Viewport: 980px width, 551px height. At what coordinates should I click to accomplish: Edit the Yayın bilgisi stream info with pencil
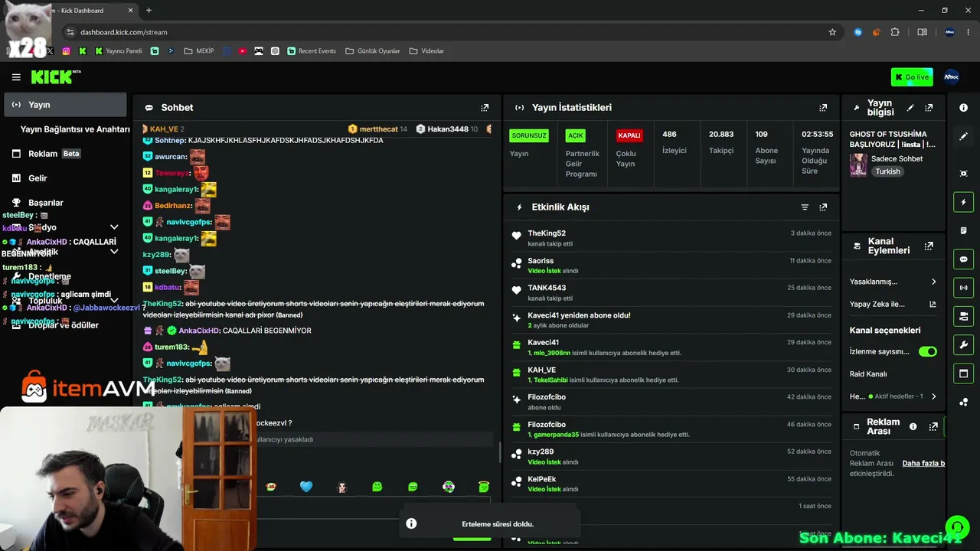pos(910,108)
